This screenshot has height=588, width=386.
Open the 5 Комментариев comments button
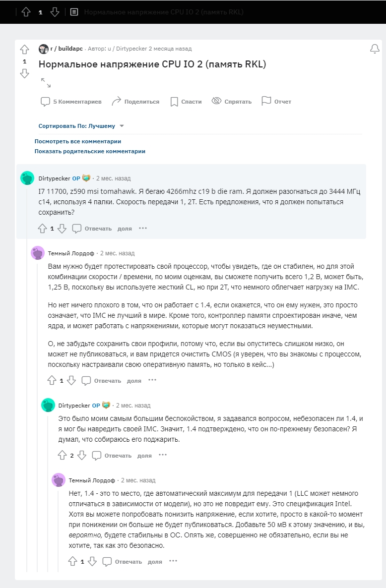pyautogui.click(x=71, y=102)
